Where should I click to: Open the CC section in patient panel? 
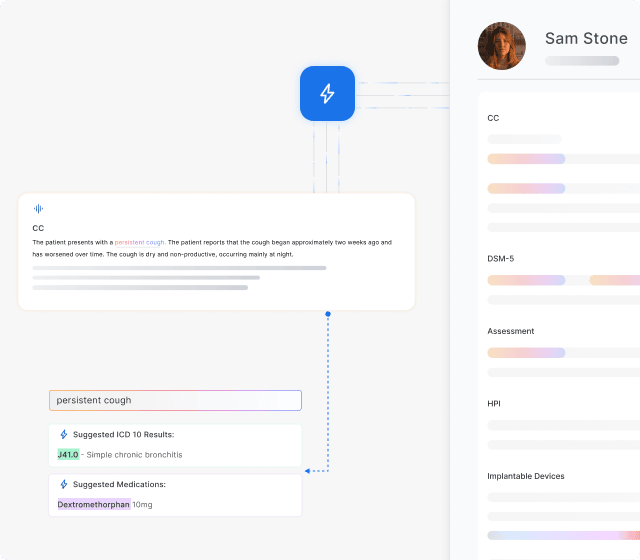click(x=493, y=118)
